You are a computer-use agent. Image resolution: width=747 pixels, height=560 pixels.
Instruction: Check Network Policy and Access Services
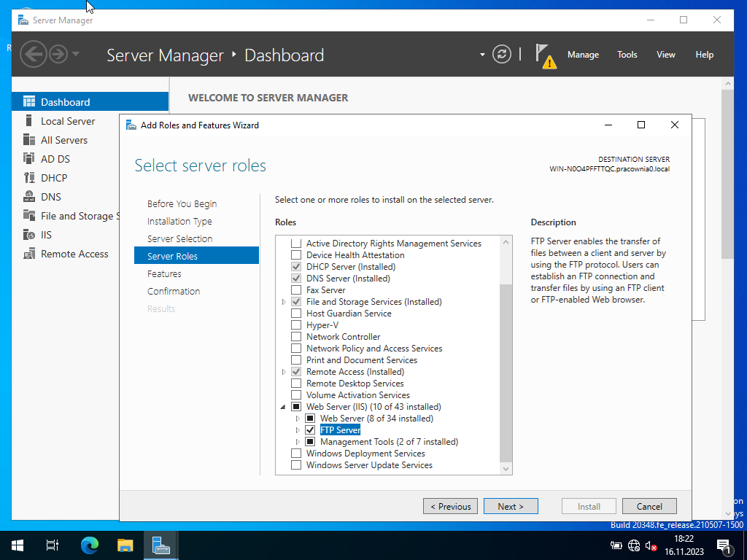click(296, 349)
